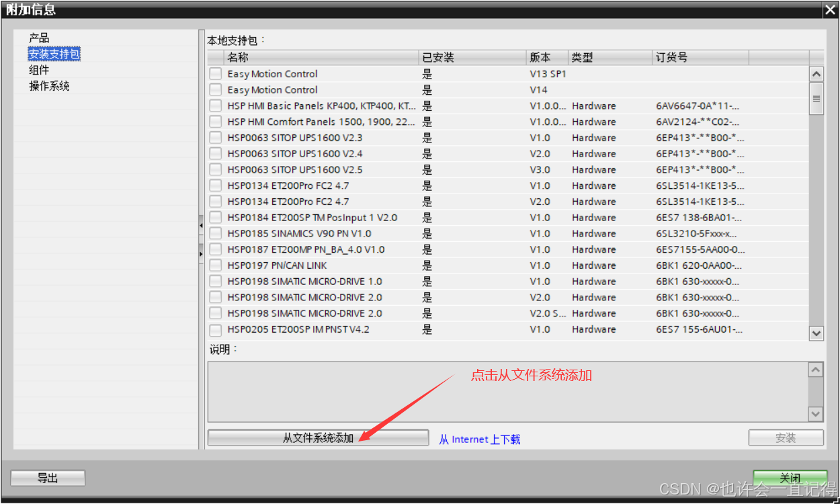This screenshot has height=504, width=840.
Task: Click the V13 SP1 version cell
Action: [x=548, y=74]
